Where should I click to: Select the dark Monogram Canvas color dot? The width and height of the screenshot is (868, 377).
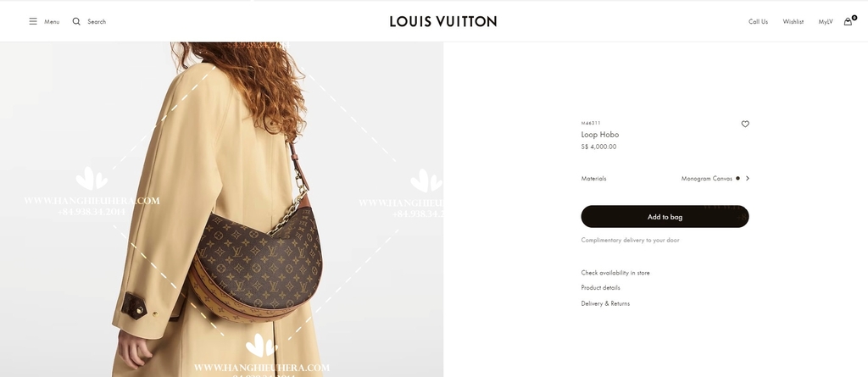(x=738, y=178)
